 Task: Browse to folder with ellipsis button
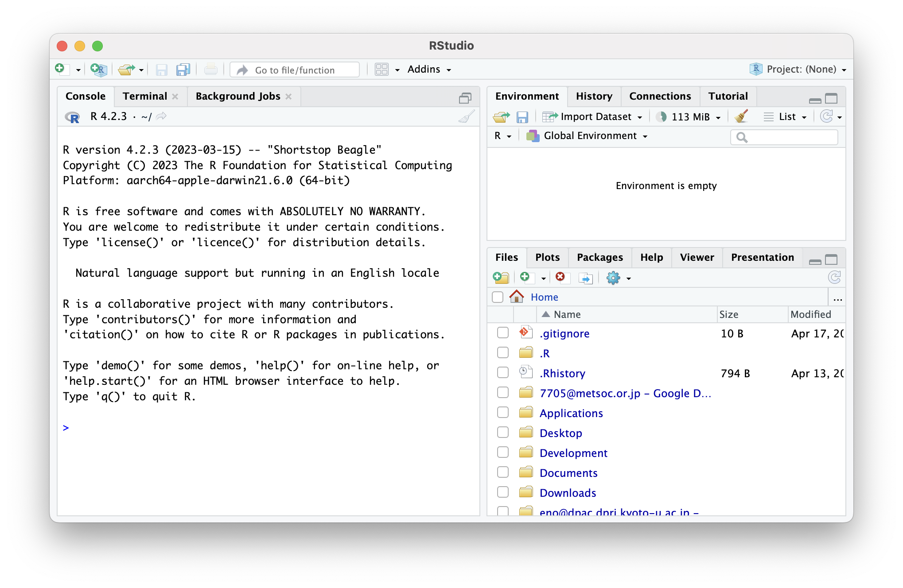point(837,298)
